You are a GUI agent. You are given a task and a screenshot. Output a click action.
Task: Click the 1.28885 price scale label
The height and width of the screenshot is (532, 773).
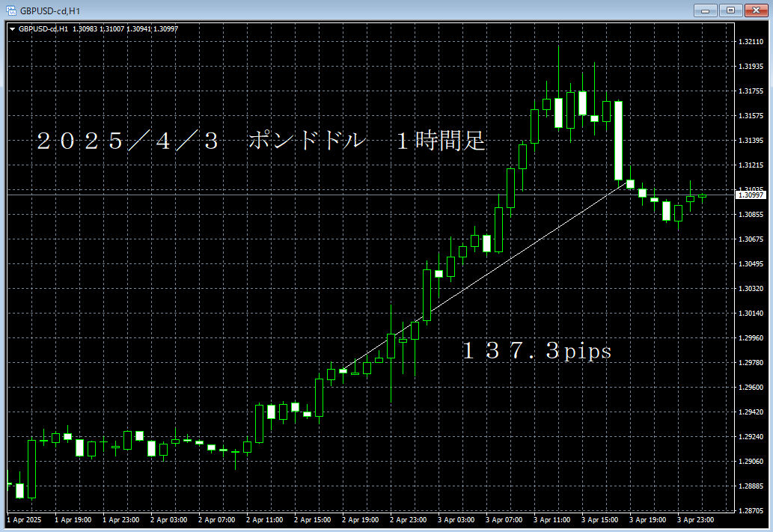[751, 486]
